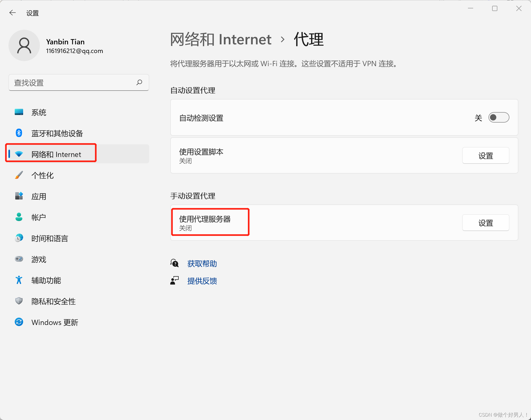Click the gamepad icon for 游戏
Image resolution: width=531 pixels, height=420 pixels.
coord(19,259)
